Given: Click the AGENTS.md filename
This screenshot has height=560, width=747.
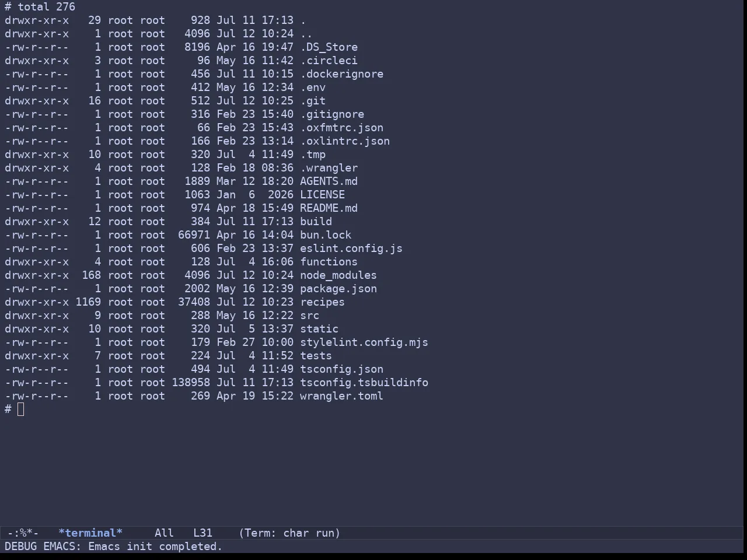Looking at the screenshot, I should click(x=329, y=181).
